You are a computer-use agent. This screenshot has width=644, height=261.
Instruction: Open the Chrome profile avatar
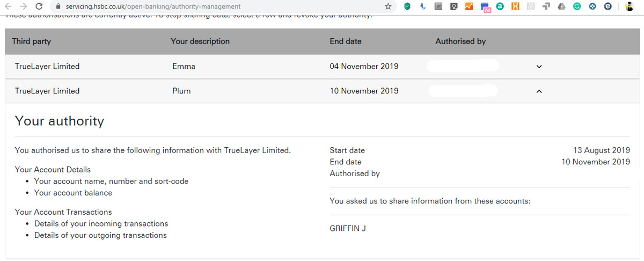pos(628,6)
